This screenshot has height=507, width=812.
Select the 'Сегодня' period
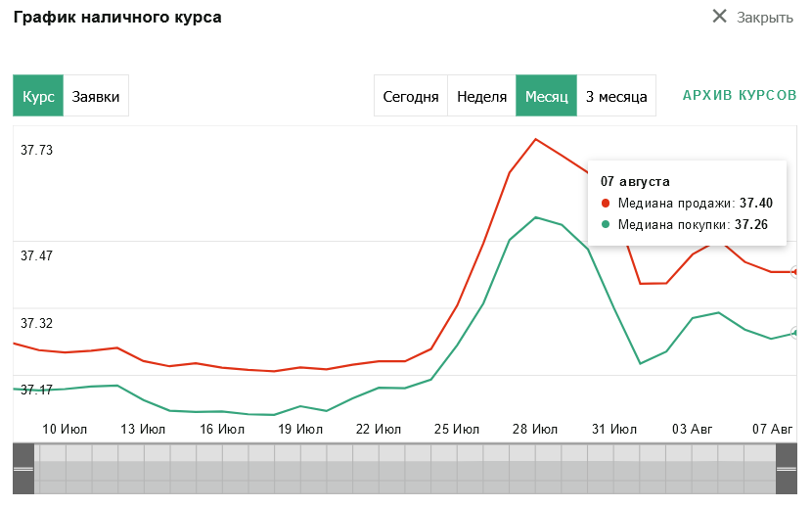[410, 97]
